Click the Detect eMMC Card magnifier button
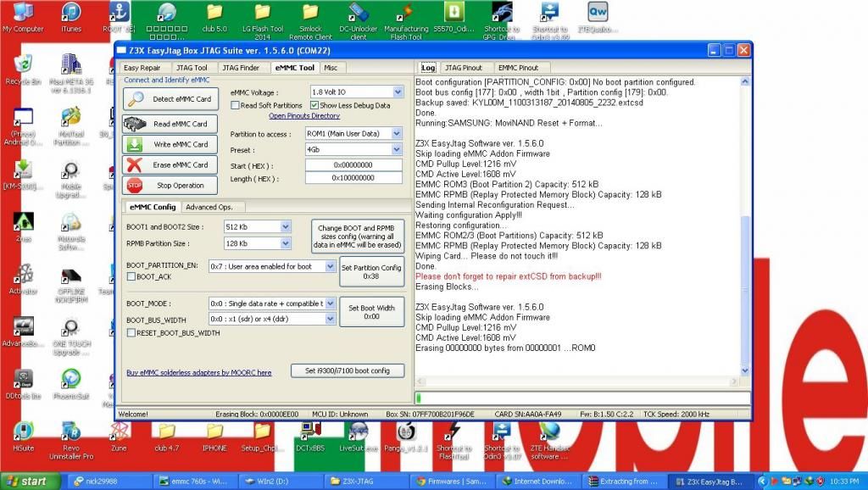Image resolution: width=868 pixels, height=490 pixels. click(x=170, y=99)
